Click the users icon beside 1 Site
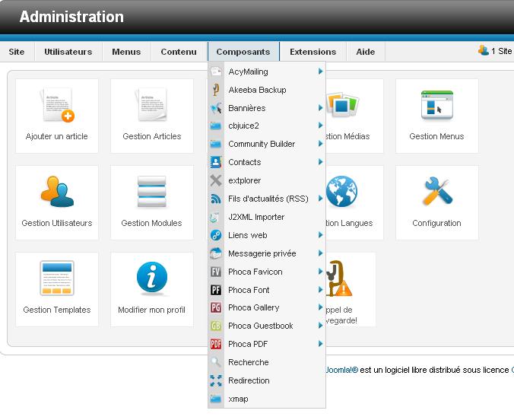514x420 pixels. [483, 50]
